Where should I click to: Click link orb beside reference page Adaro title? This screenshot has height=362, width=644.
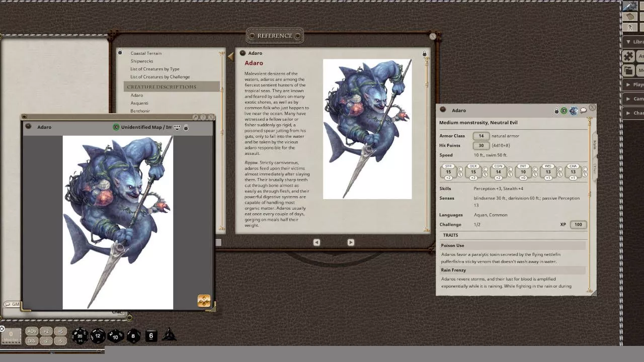243,53
